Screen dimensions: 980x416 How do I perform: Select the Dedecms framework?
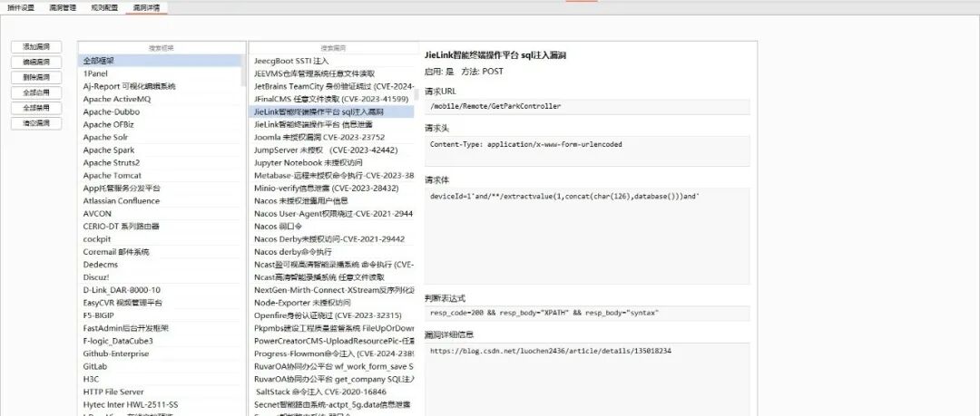pyautogui.click(x=160, y=265)
